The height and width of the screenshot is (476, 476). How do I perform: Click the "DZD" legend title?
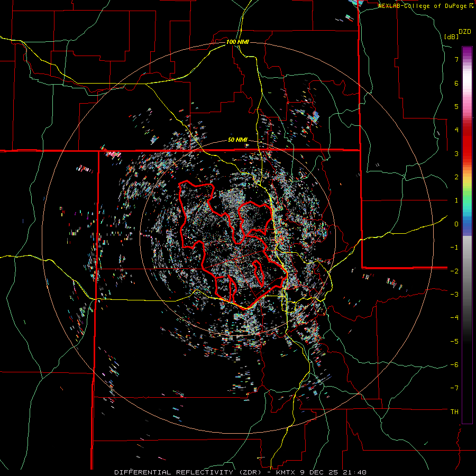point(465,32)
